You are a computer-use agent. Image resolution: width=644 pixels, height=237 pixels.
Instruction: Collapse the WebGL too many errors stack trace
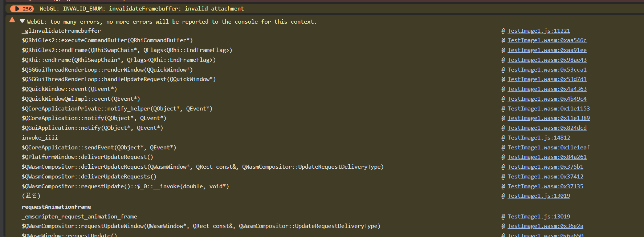point(22,21)
